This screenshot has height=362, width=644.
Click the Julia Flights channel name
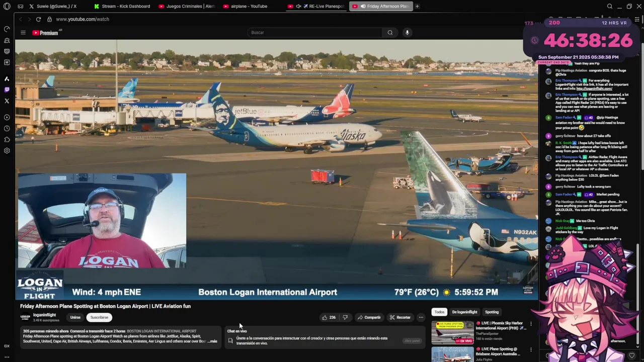485,359
